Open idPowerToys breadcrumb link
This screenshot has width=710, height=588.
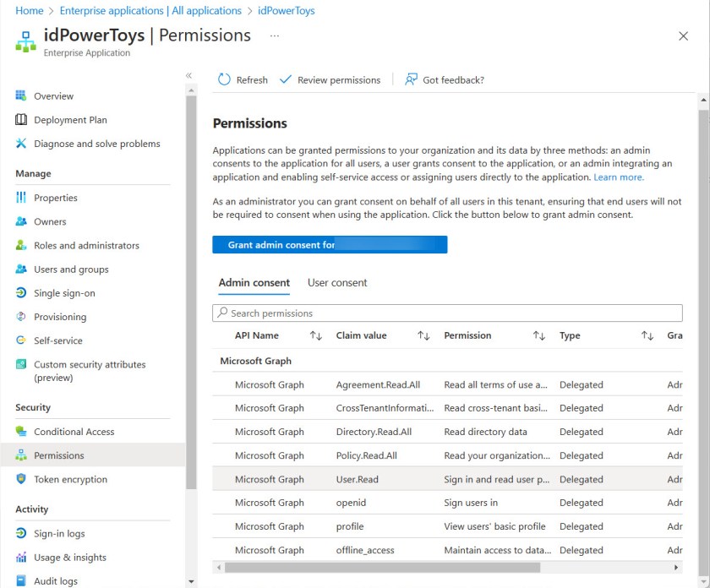[287, 10]
